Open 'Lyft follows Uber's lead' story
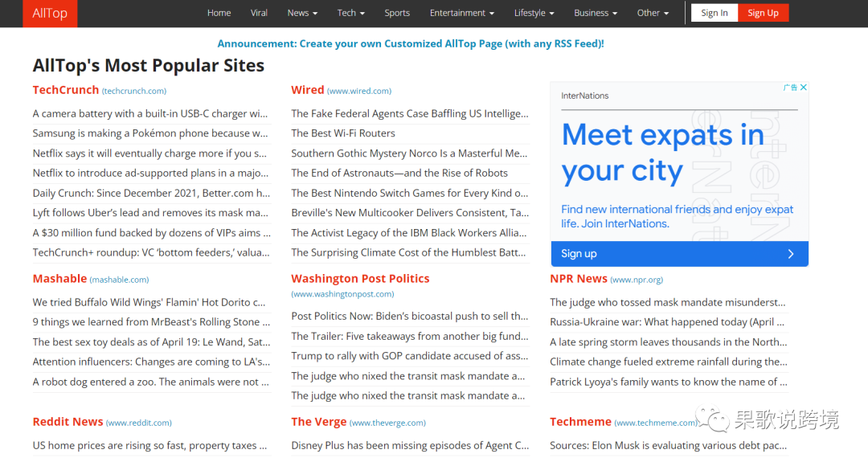 point(150,212)
